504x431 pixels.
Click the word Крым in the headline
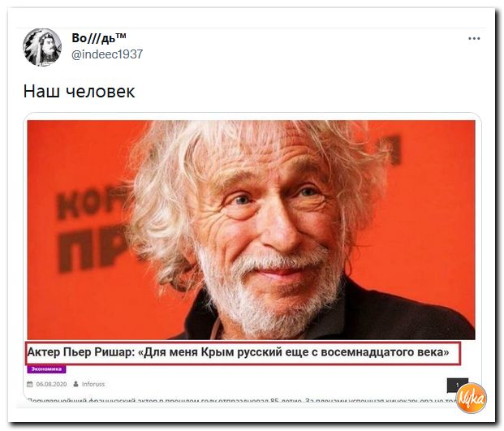coord(218,352)
